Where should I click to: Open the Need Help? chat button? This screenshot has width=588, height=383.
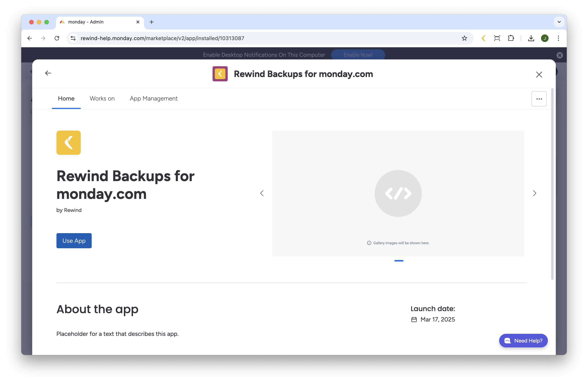click(x=523, y=341)
